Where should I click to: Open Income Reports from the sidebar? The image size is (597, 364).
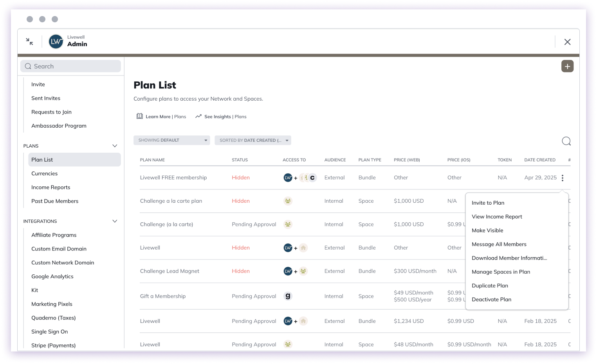(x=51, y=187)
